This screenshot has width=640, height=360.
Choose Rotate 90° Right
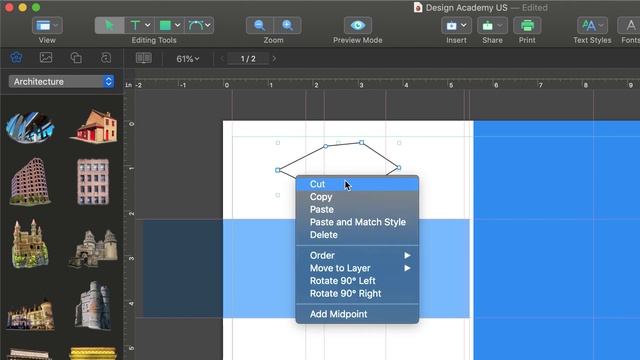[x=357, y=293]
